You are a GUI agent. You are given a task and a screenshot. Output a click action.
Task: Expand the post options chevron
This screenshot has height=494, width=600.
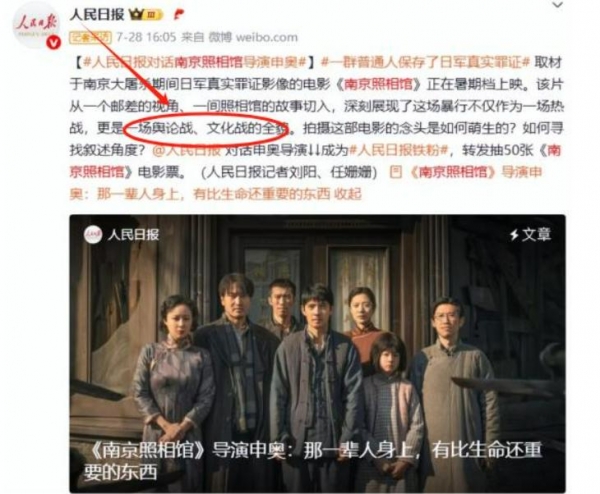click(x=558, y=5)
